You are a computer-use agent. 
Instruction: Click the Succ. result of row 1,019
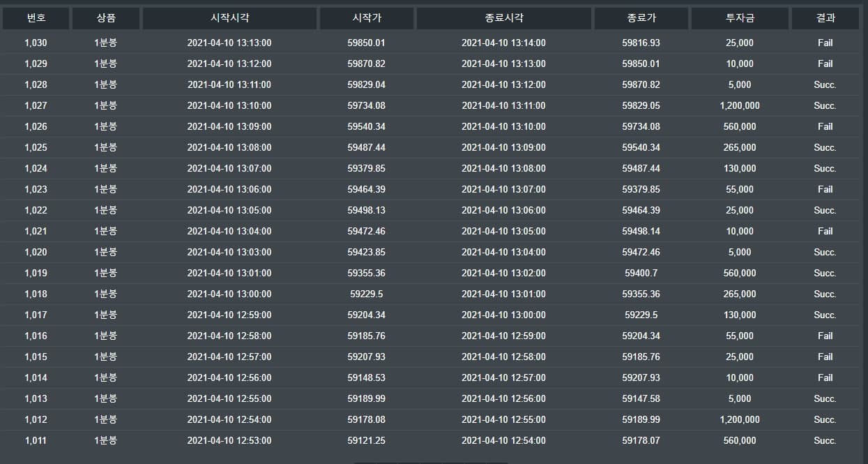click(x=825, y=273)
